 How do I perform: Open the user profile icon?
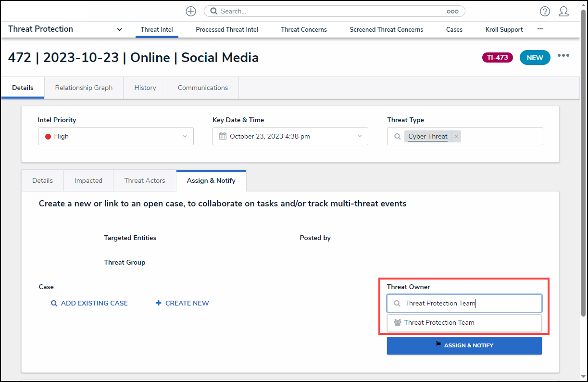point(564,12)
